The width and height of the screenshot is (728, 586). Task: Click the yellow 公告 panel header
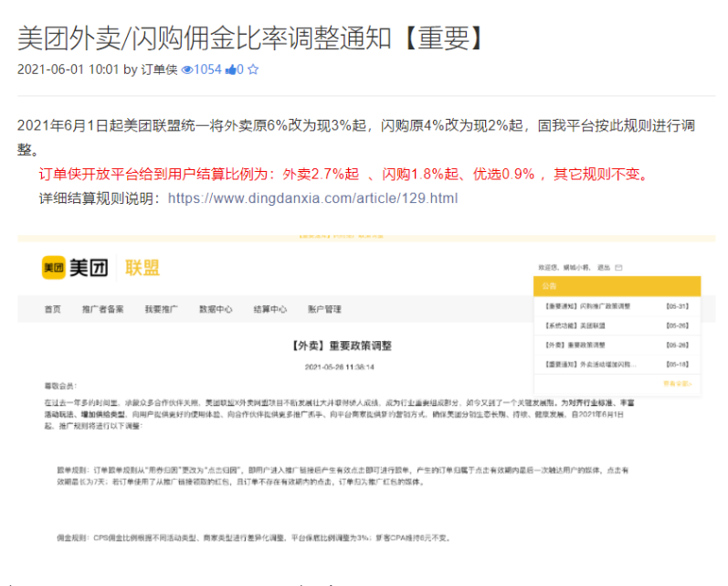617,286
